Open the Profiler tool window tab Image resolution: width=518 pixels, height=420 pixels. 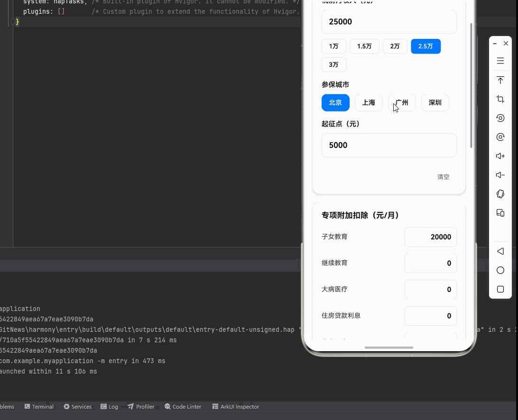pos(141,406)
